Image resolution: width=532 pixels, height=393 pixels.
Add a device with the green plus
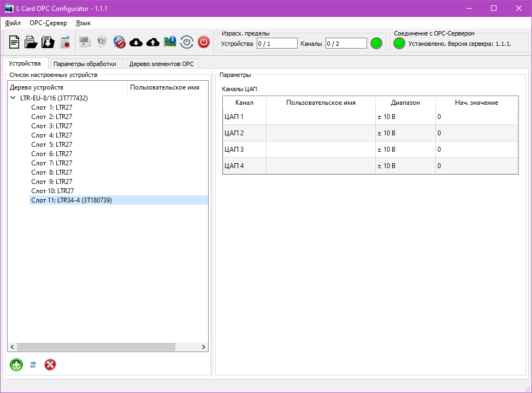coord(16,365)
